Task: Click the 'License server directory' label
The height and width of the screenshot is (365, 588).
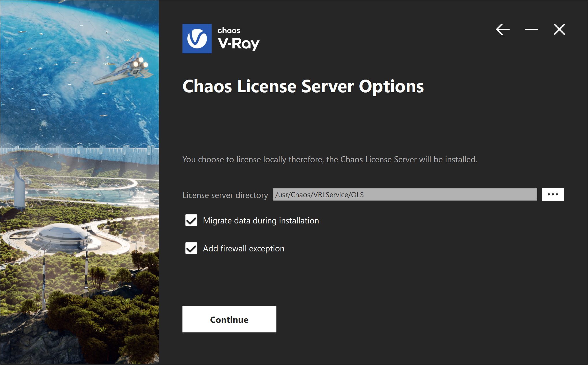Action: (225, 195)
